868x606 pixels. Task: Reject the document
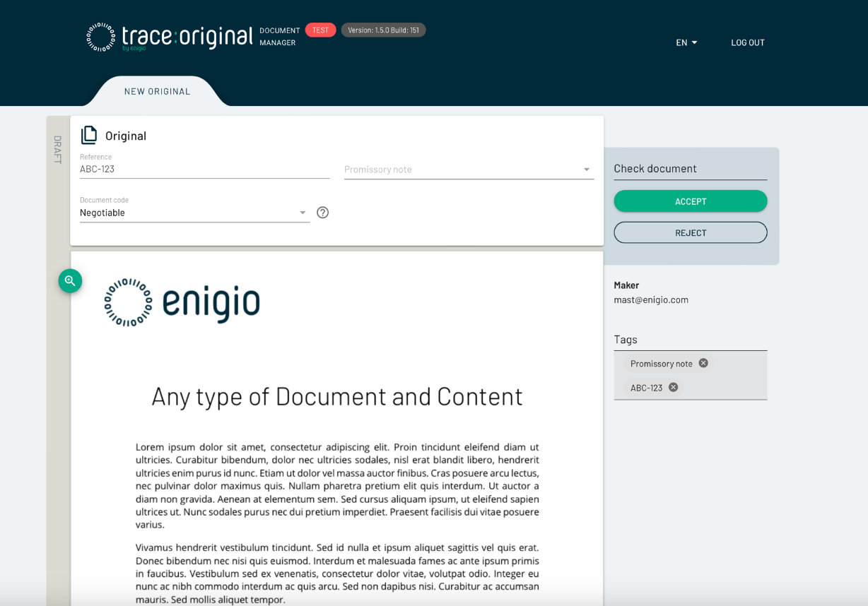[x=690, y=232]
